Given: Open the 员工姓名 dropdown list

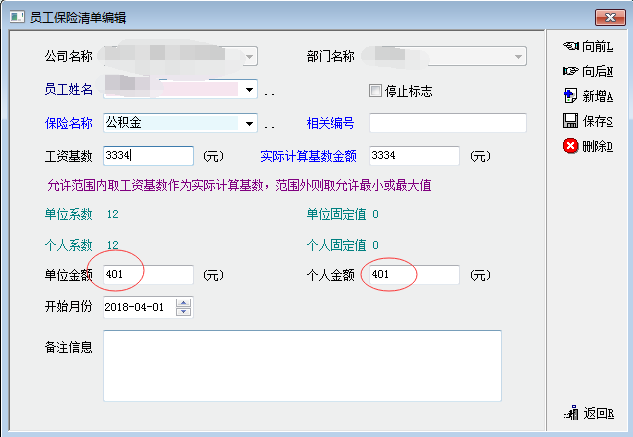Looking at the screenshot, I should pyautogui.click(x=249, y=90).
